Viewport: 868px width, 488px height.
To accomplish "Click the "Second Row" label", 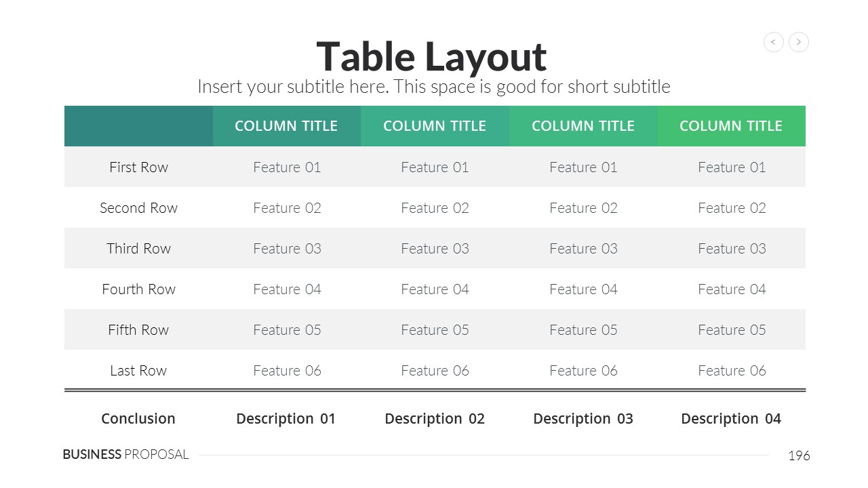I will 138,208.
